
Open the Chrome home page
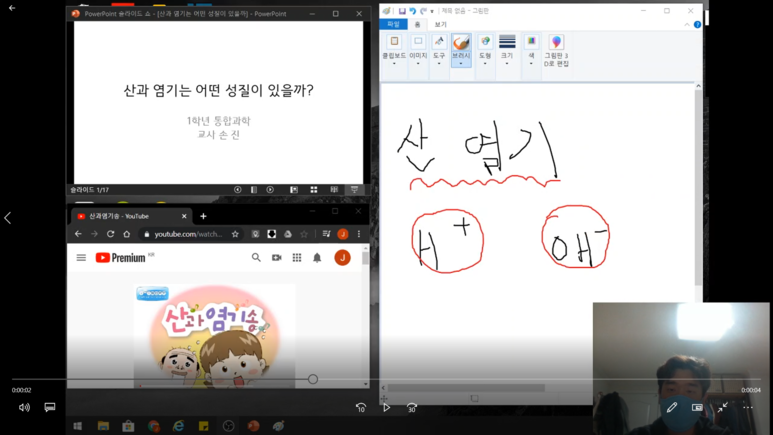click(x=127, y=234)
